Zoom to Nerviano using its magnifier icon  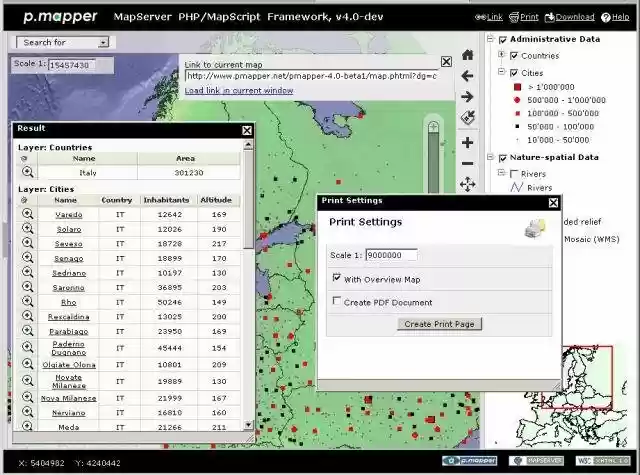pyautogui.click(x=27, y=412)
